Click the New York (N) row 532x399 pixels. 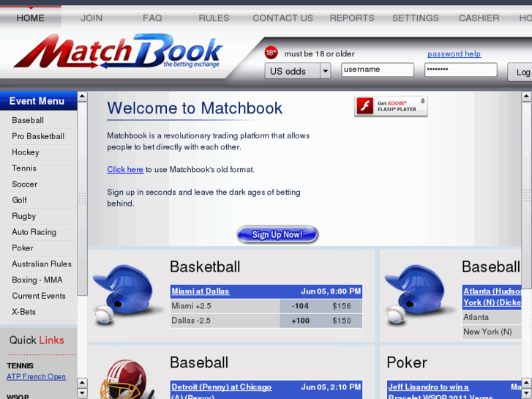tap(492, 332)
